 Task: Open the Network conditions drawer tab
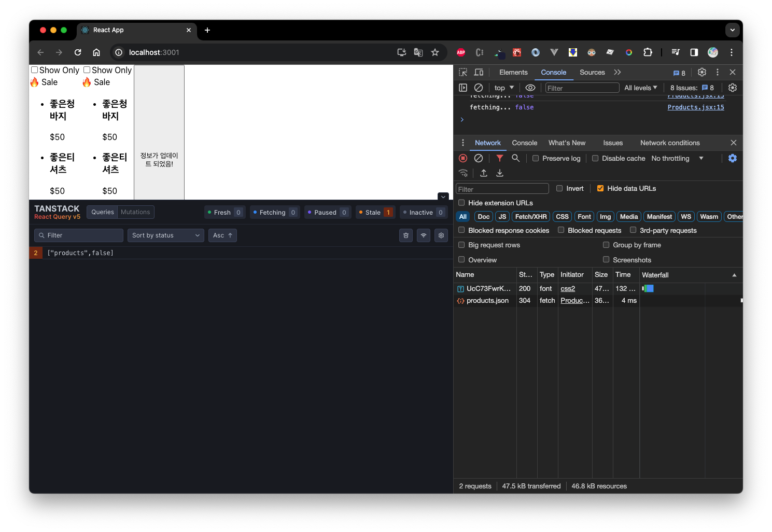[670, 143]
